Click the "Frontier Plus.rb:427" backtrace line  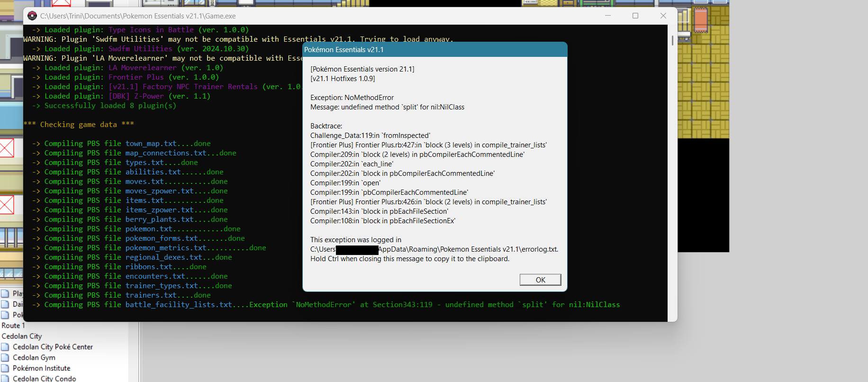point(428,145)
